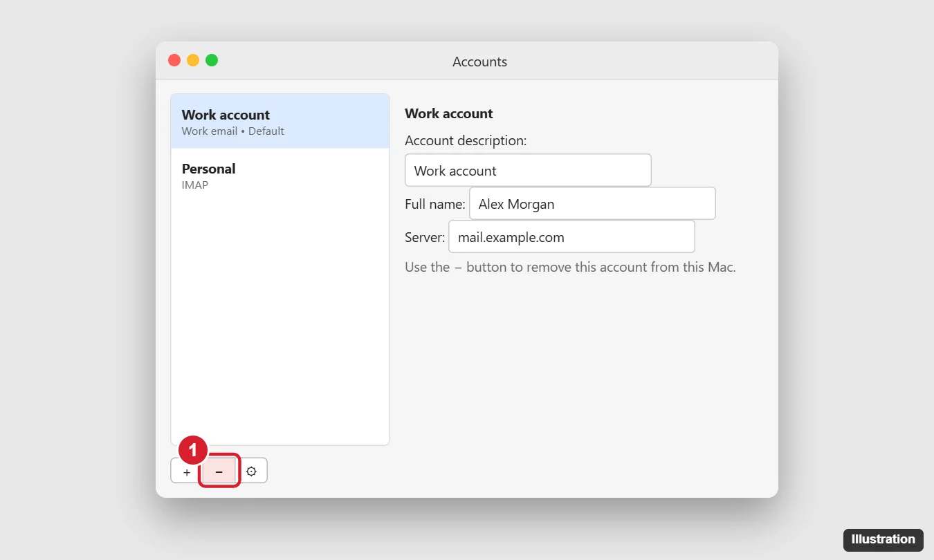Remove selected account with minus button
The image size is (934, 560).
tap(219, 472)
